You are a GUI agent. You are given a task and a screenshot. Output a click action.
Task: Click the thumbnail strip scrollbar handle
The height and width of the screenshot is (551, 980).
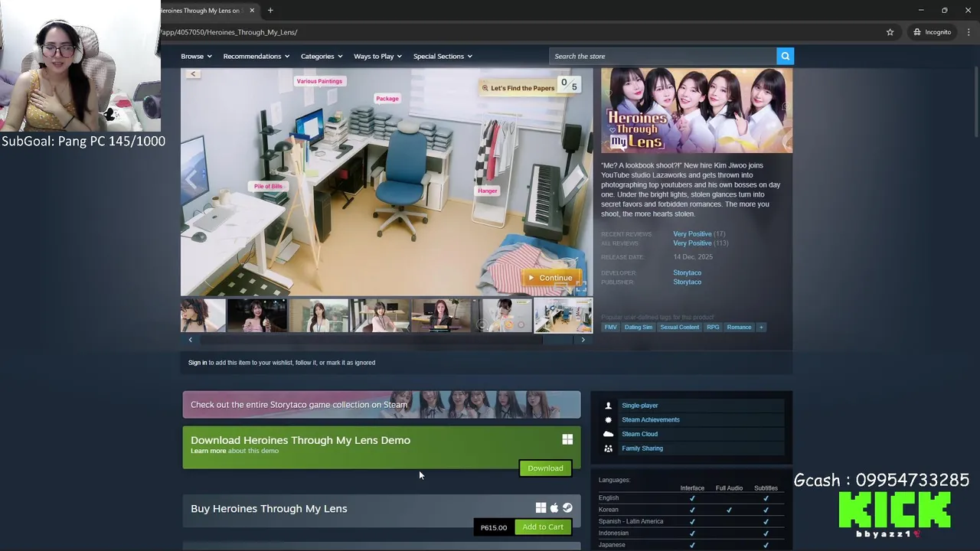557,340
